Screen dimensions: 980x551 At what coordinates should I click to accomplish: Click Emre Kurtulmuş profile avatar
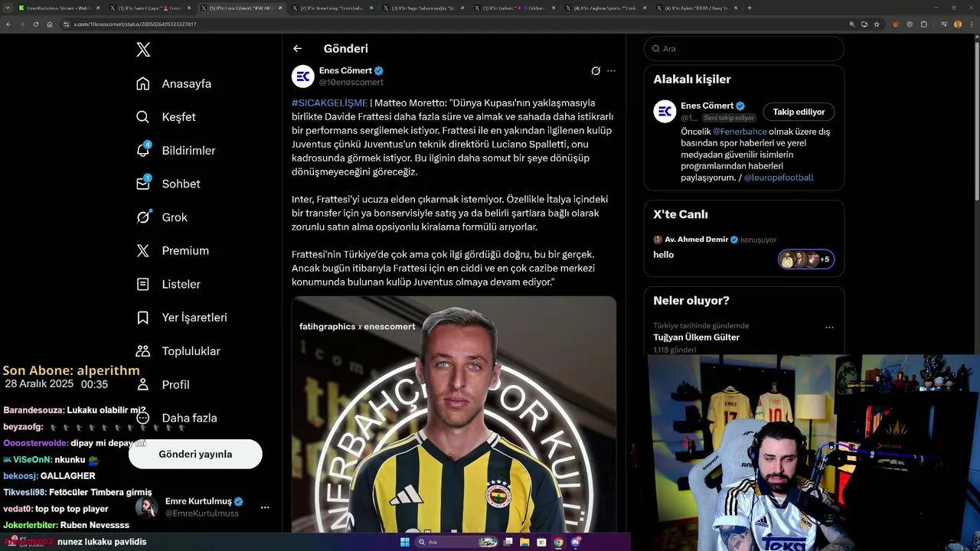pyautogui.click(x=147, y=507)
